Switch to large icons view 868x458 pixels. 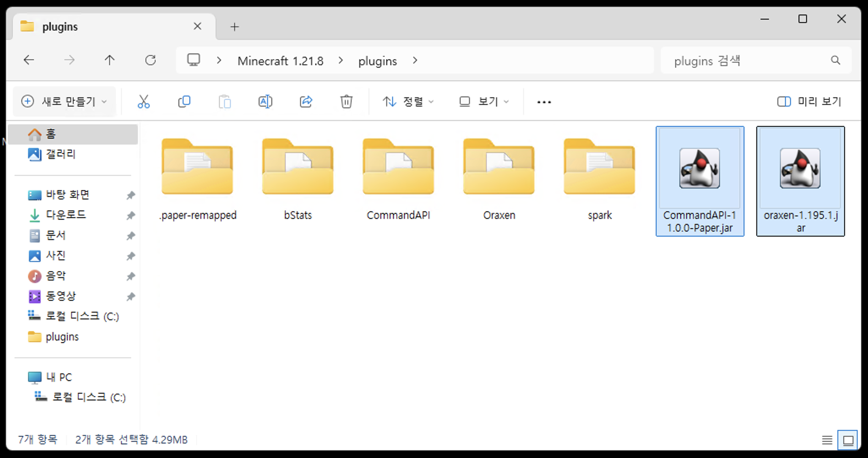[x=848, y=440]
